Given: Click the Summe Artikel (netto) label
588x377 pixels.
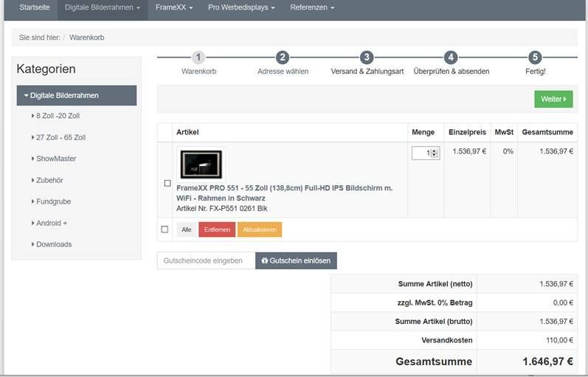Looking at the screenshot, I should click(435, 284).
